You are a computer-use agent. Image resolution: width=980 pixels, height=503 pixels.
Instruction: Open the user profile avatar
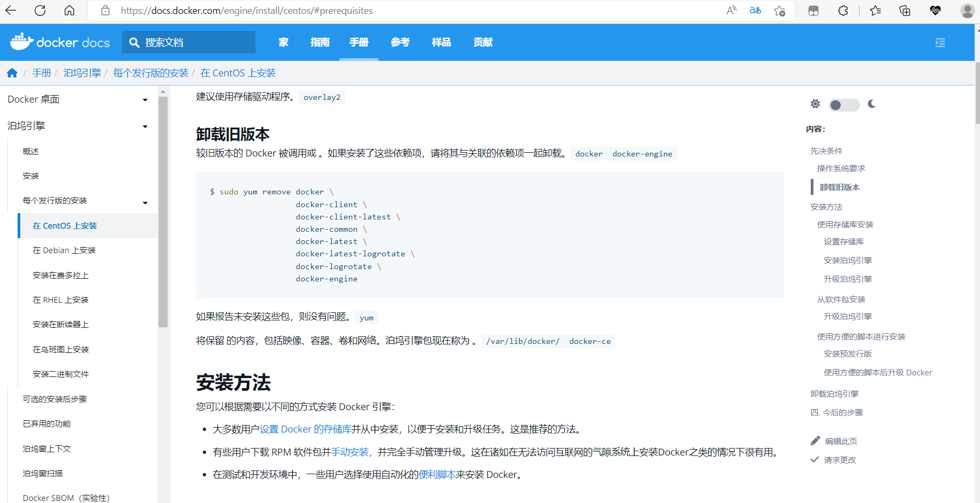pyautogui.click(x=967, y=10)
